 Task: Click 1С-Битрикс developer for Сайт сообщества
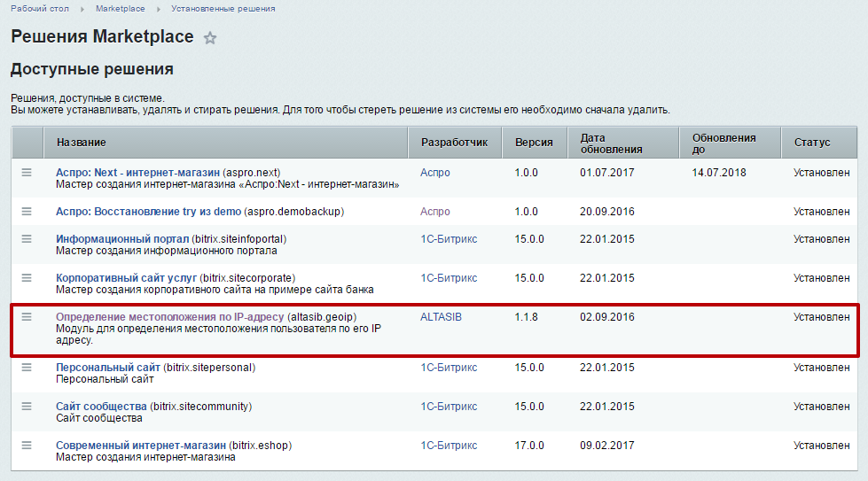[449, 407]
